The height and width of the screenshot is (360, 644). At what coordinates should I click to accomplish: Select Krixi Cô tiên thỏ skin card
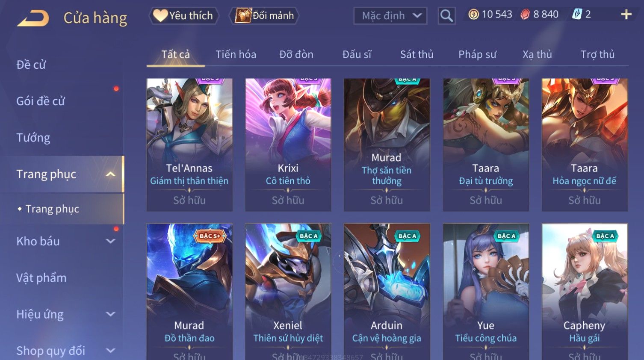point(288,145)
